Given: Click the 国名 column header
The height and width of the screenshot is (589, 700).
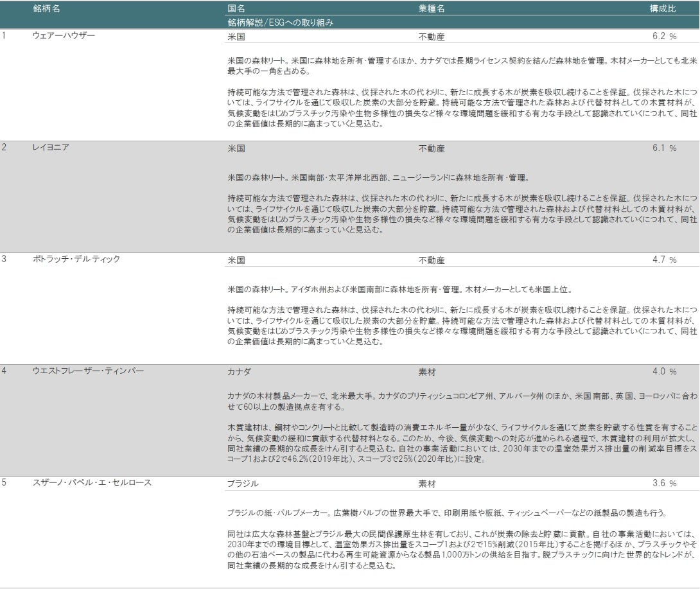Looking at the screenshot, I should tap(236, 10).
